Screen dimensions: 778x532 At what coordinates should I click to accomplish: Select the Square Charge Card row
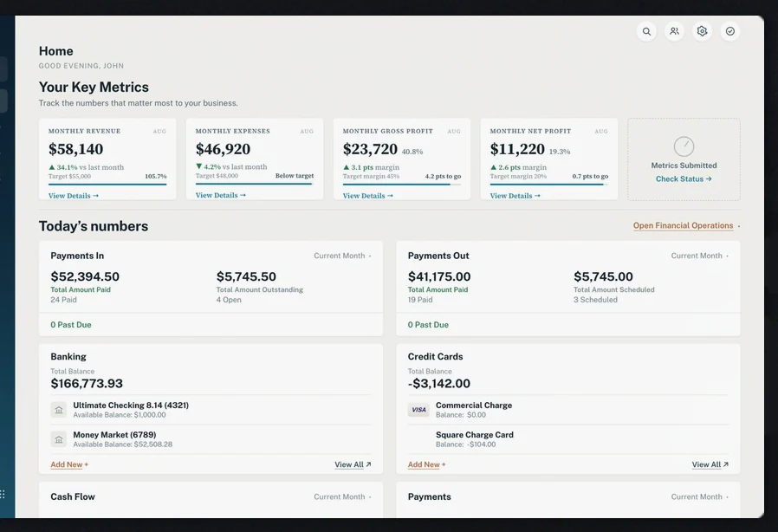click(568, 439)
